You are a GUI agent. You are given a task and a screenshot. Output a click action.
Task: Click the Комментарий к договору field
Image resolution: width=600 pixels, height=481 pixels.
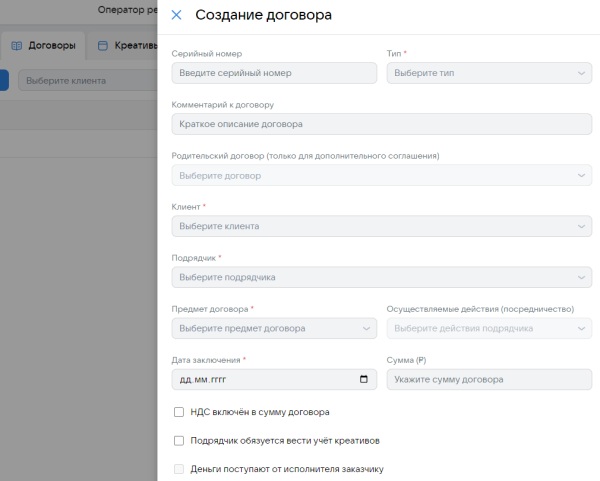pos(382,124)
